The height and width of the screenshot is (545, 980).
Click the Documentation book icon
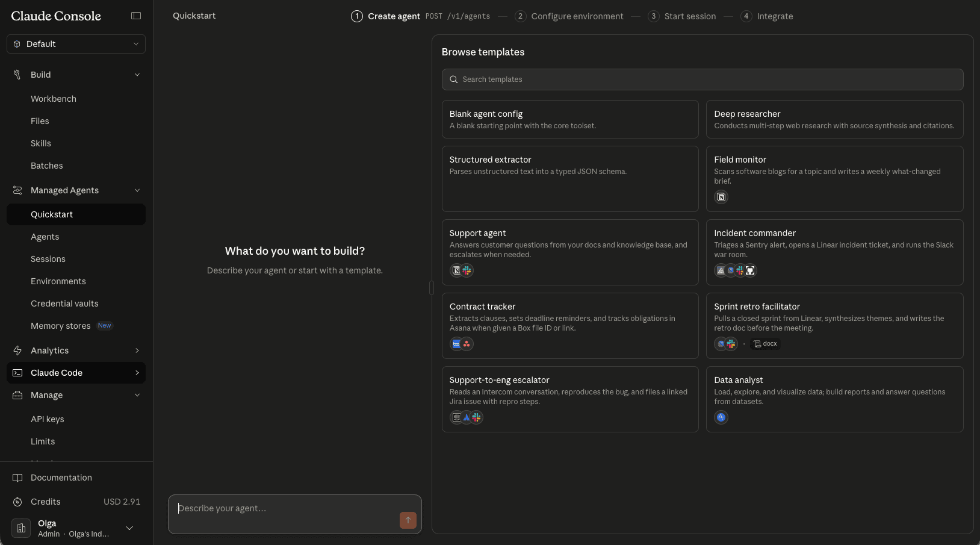17,478
